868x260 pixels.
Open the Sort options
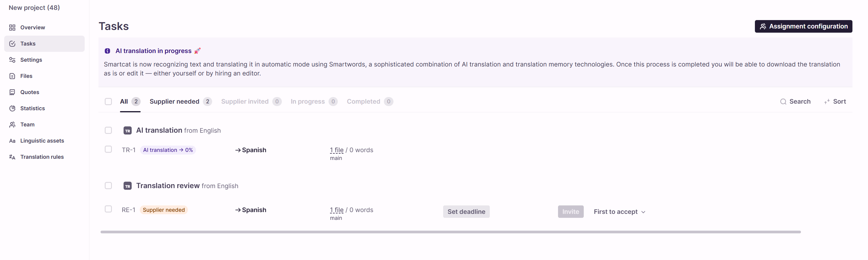(x=835, y=102)
